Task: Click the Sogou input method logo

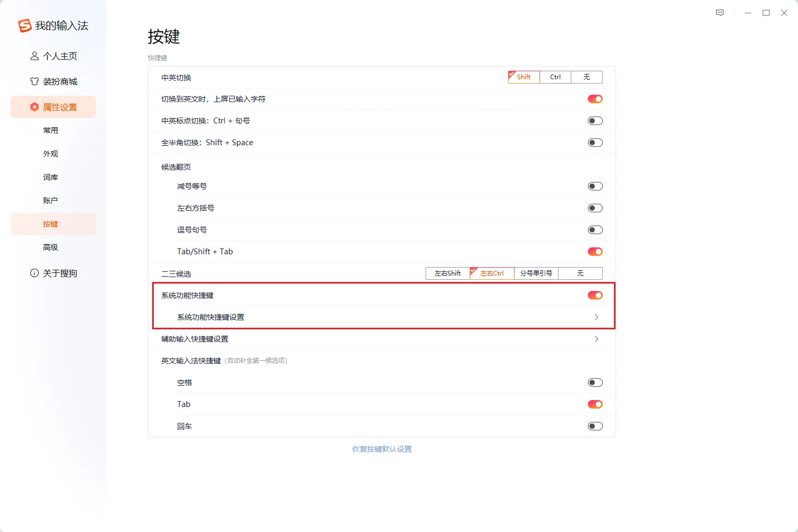Action: 24,25
